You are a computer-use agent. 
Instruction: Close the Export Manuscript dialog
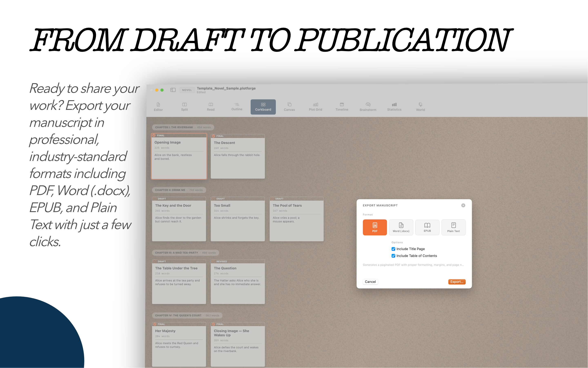(463, 205)
